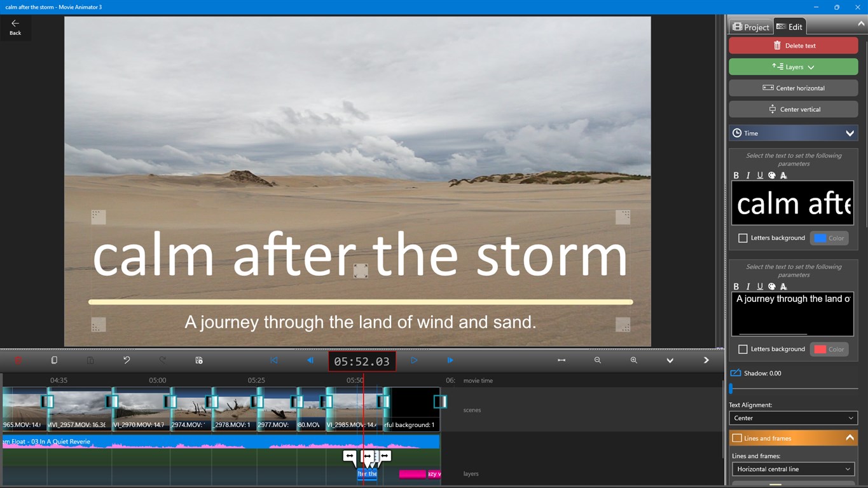Click the fit-timeline width arrows icon
Screen dimensions: 868x488
pos(561,360)
